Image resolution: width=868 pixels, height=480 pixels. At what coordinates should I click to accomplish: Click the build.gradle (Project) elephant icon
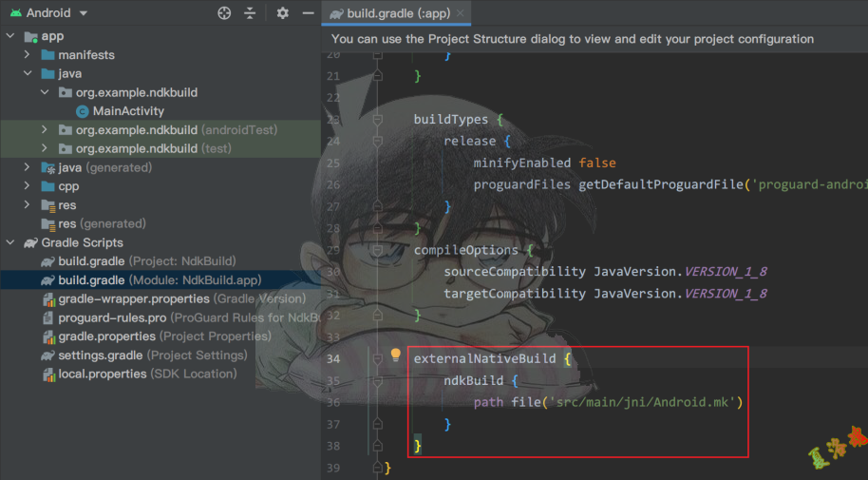point(48,261)
